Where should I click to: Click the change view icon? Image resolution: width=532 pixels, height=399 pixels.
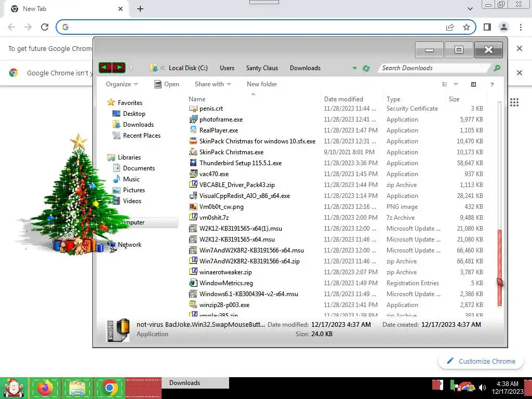click(x=445, y=84)
